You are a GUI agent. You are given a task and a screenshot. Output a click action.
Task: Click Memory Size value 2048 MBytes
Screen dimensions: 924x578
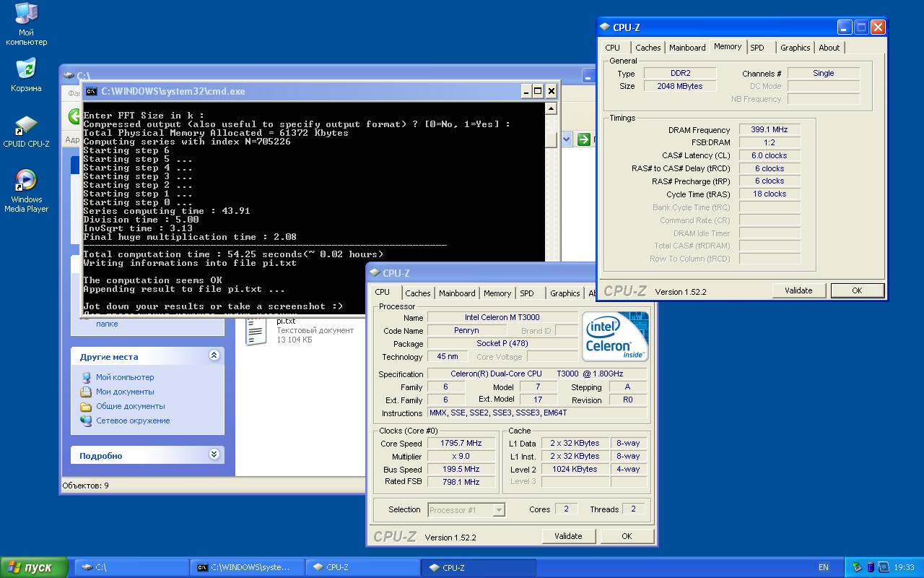[680, 86]
